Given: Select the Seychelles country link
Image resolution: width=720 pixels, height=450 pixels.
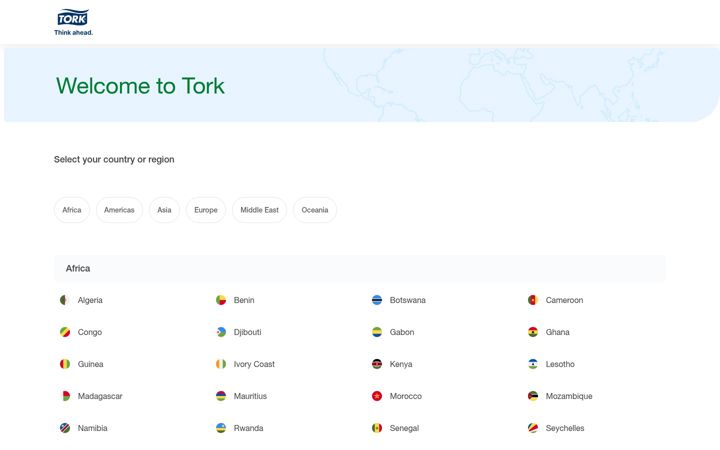Looking at the screenshot, I should point(565,428).
